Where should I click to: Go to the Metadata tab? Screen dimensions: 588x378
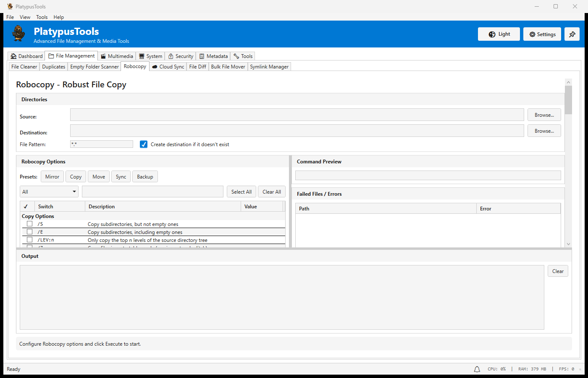click(213, 56)
